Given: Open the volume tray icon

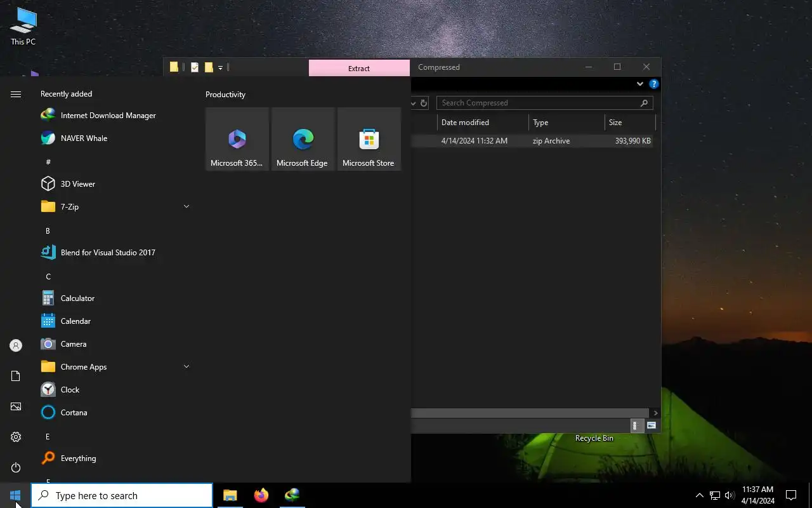Looking at the screenshot, I should [730, 495].
